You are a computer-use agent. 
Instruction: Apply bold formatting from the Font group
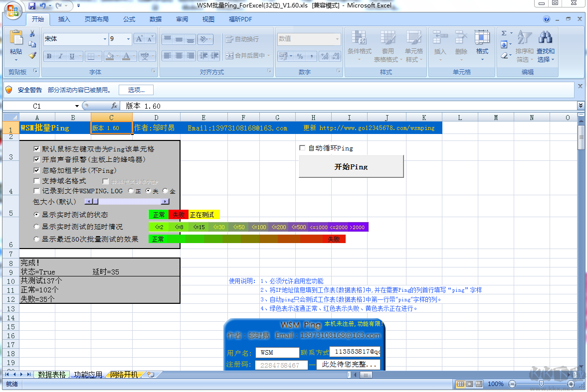click(48, 56)
